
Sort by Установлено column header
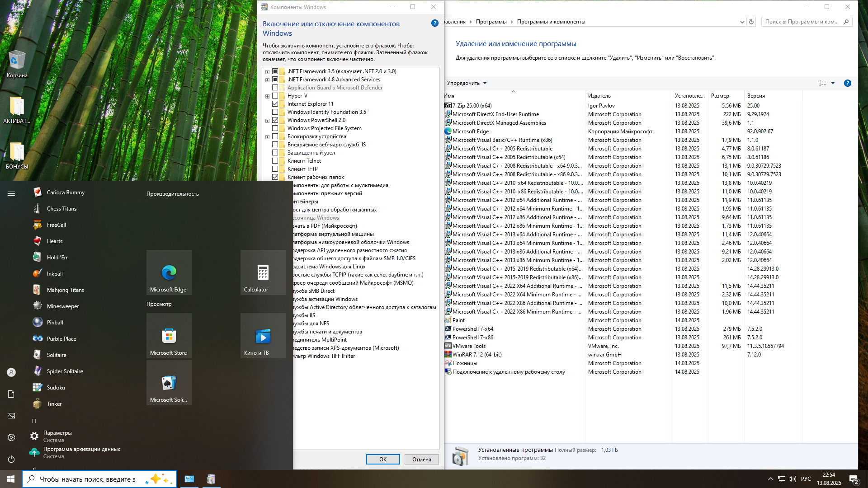click(x=689, y=96)
